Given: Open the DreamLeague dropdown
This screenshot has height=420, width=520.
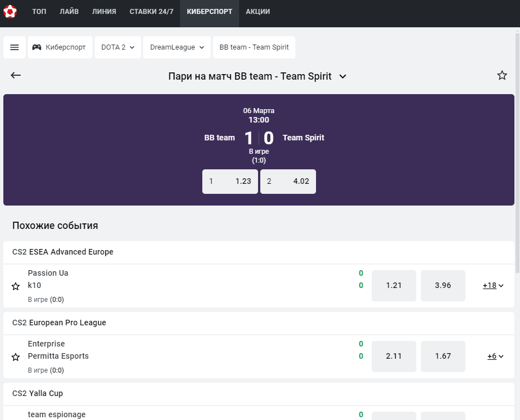Looking at the screenshot, I should pyautogui.click(x=177, y=47).
